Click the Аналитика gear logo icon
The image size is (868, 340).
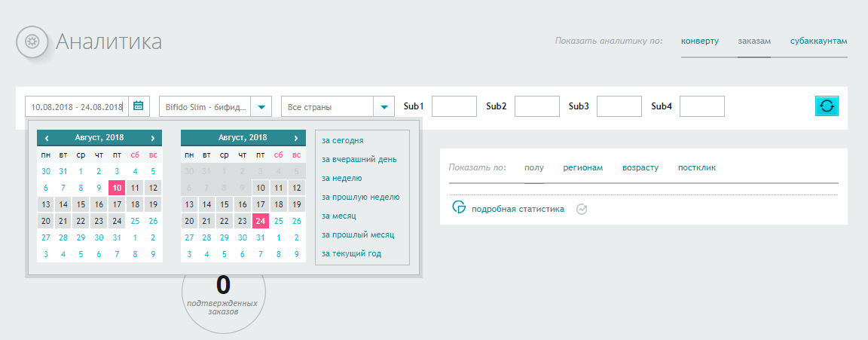[32, 41]
